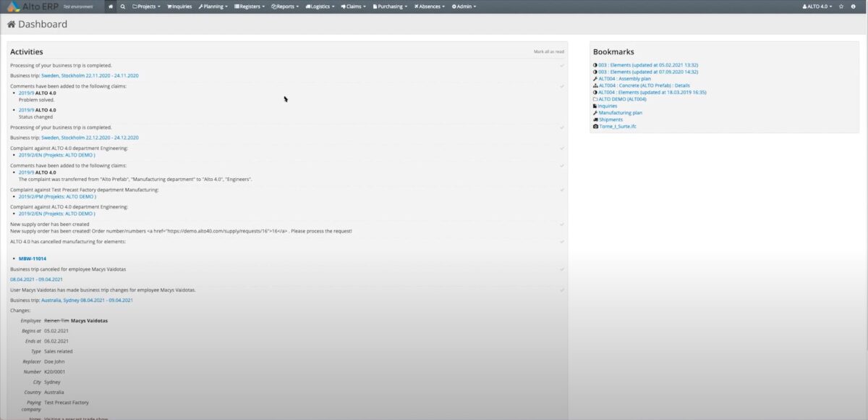Open the Registers dropdown
The width and height of the screenshot is (868, 420).
pyautogui.click(x=250, y=6)
